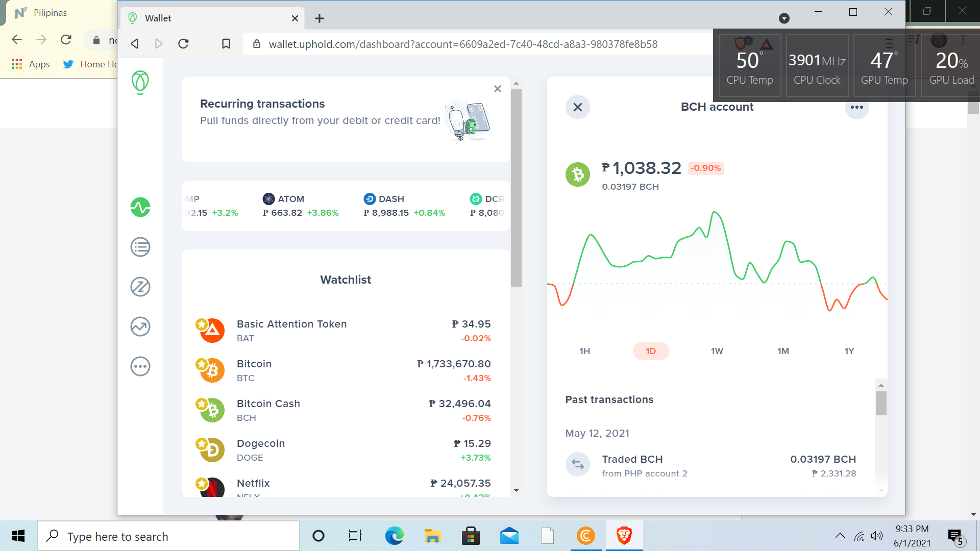Click the wallet list scrollbar thumb

(516, 188)
